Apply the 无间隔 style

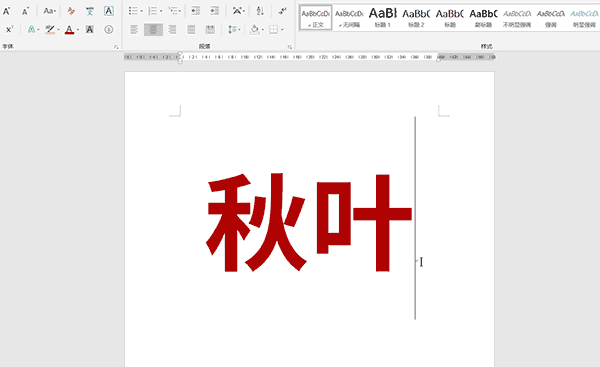pyautogui.click(x=349, y=18)
